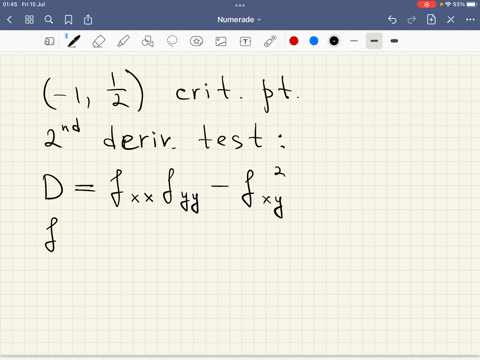Close the editing toolbar with the X
Screen dimensions: 480x360
[451, 20]
